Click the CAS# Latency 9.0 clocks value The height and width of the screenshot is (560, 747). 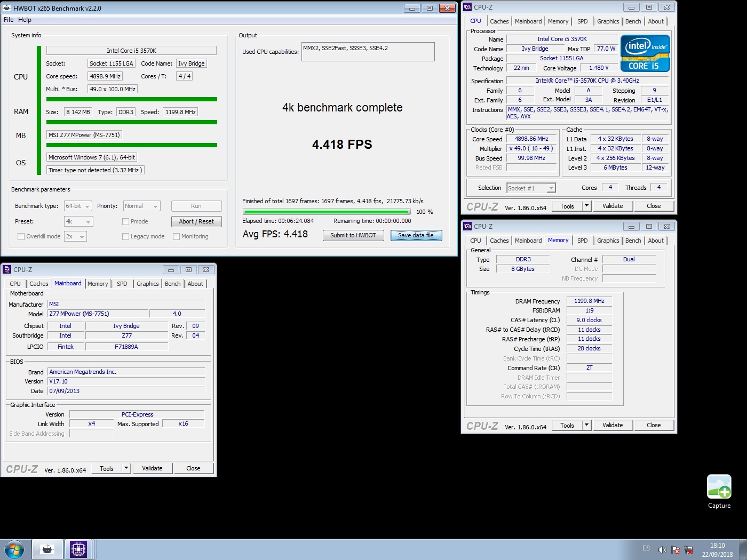pyautogui.click(x=589, y=320)
